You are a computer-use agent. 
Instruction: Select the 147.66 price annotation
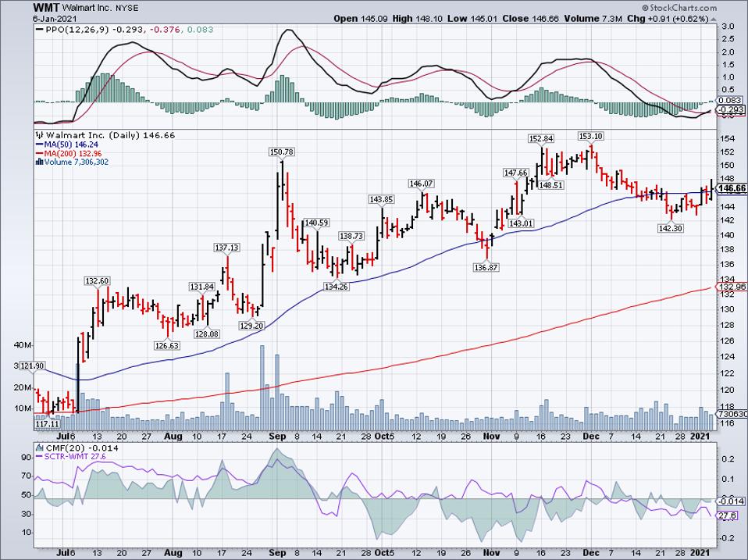click(x=515, y=173)
